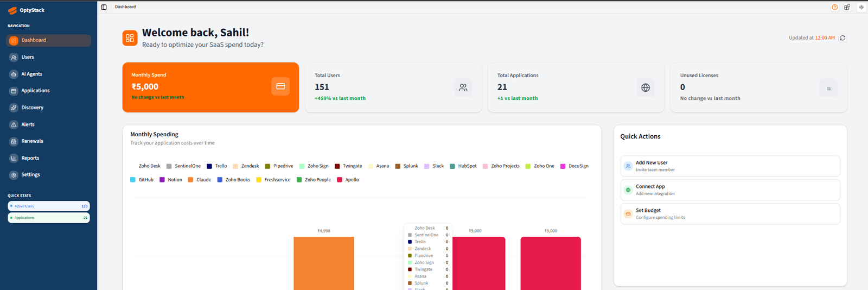The height and width of the screenshot is (290, 868).
Task: Toggle the light/dark theme sun icon
Action: click(x=861, y=7)
